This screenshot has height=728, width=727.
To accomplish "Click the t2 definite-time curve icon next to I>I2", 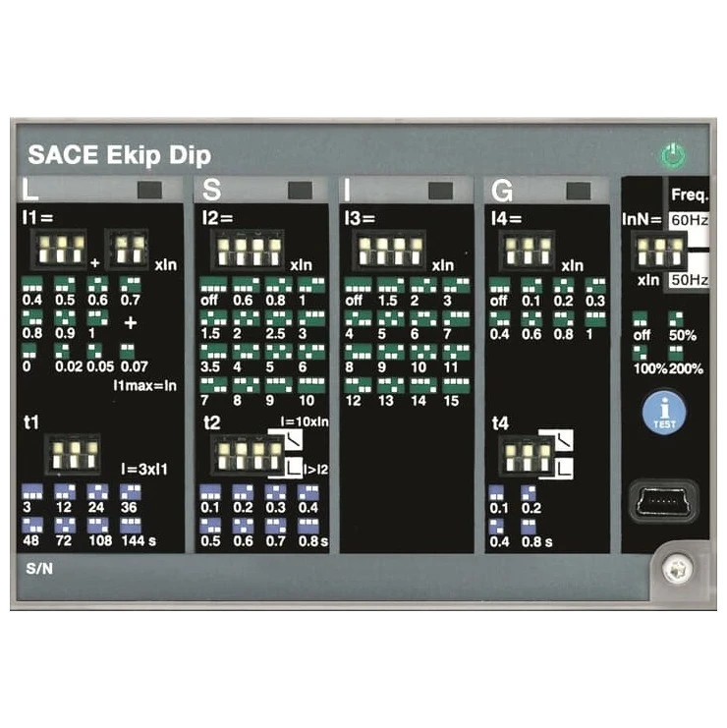I will [x=292, y=469].
